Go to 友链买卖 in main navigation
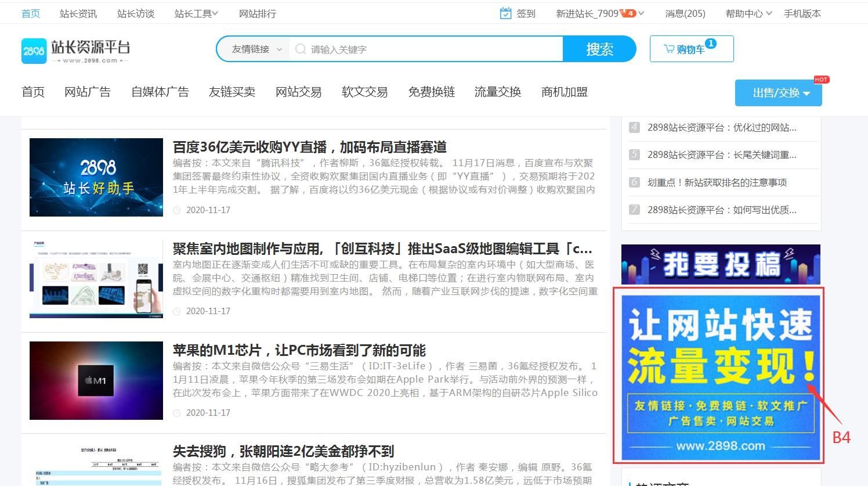The image size is (868, 486). (x=232, y=92)
